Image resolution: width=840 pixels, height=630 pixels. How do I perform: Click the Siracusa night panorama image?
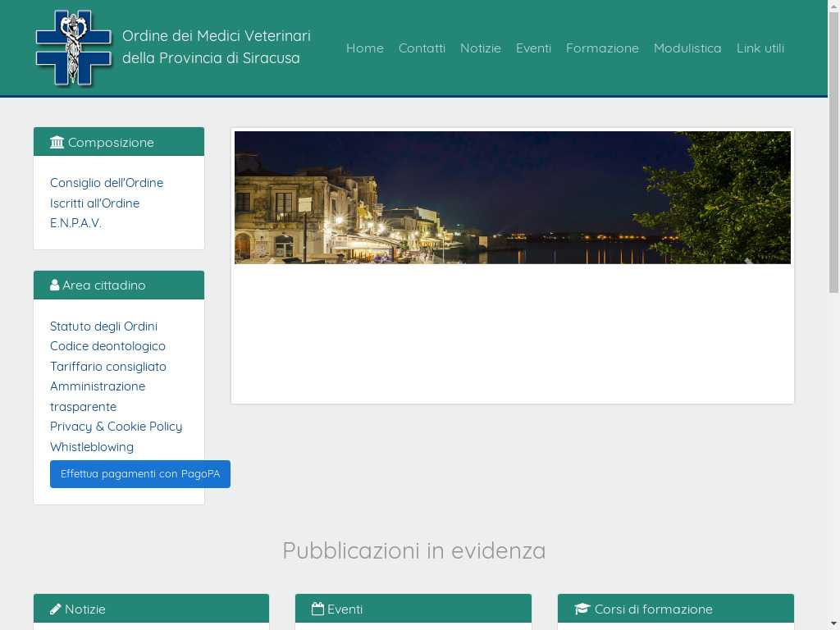pos(513,198)
